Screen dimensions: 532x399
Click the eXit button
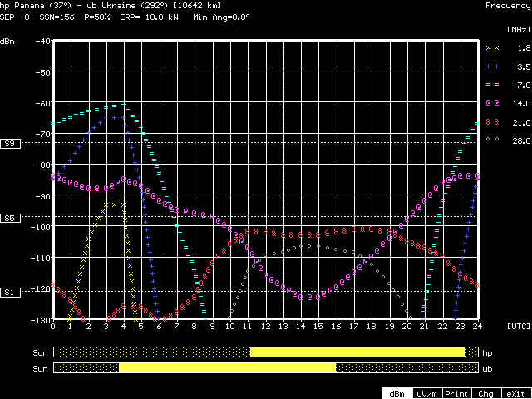pyautogui.click(x=516, y=393)
